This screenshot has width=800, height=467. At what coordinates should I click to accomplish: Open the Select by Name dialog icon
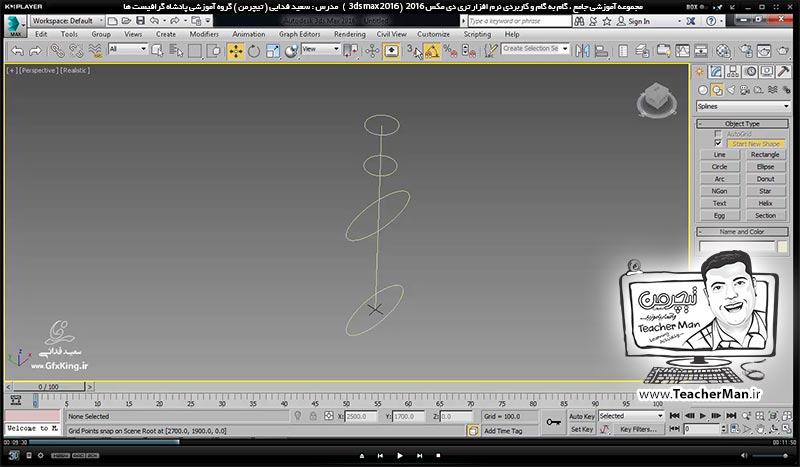[176, 51]
